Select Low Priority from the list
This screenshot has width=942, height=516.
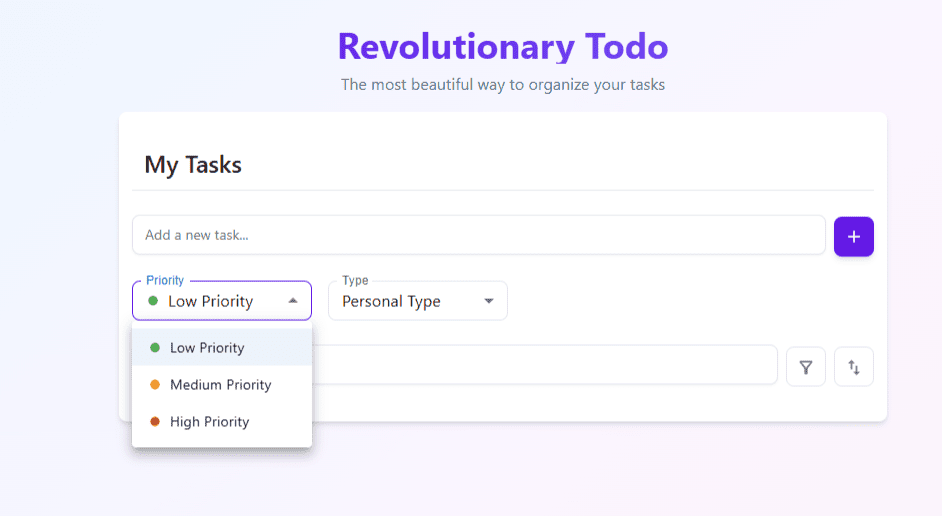click(x=222, y=347)
